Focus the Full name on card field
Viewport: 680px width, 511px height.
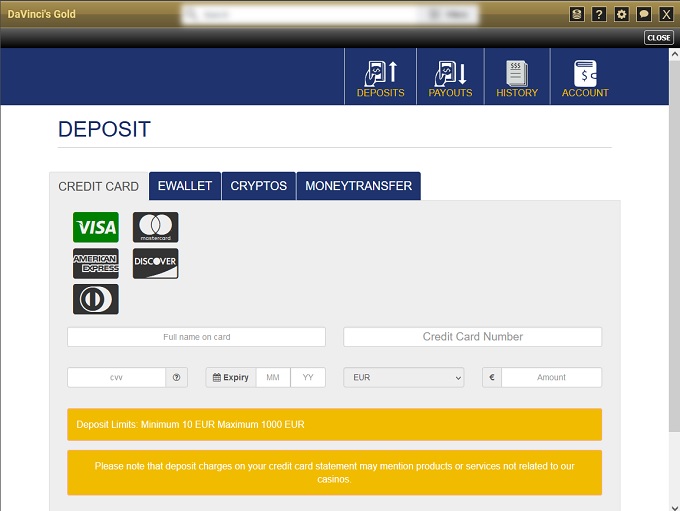pyautogui.click(x=196, y=337)
